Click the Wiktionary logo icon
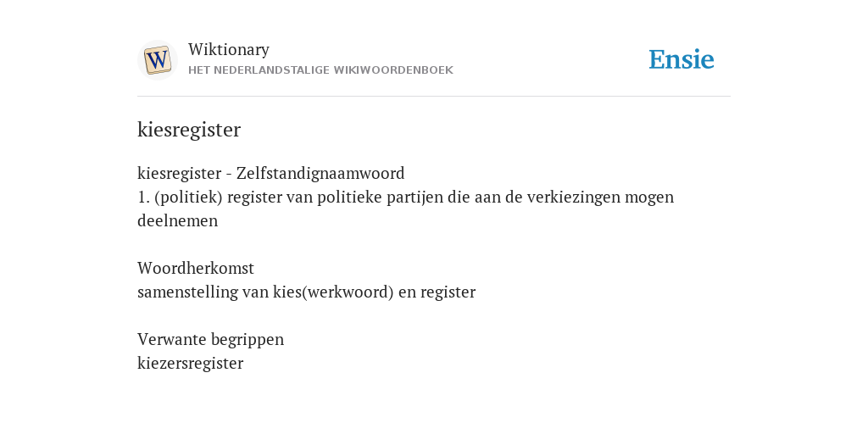The height and width of the screenshot is (434, 868). pyautogui.click(x=157, y=60)
